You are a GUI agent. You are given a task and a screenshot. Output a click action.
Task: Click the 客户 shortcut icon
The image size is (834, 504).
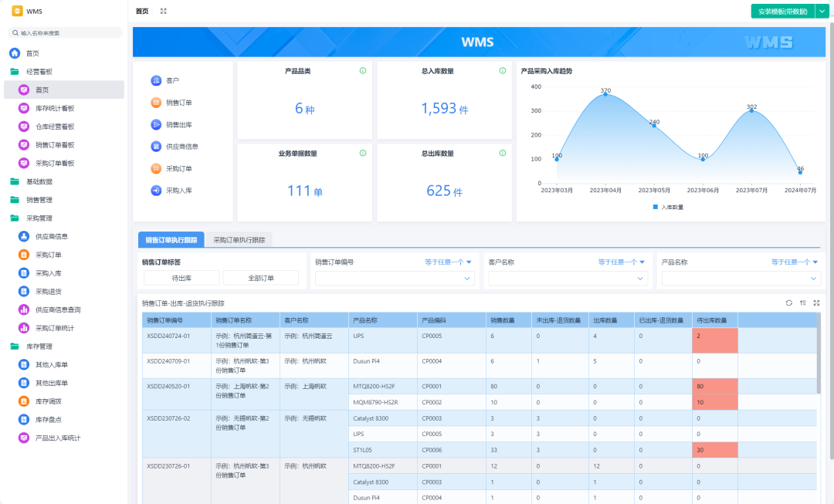(156, 80)
